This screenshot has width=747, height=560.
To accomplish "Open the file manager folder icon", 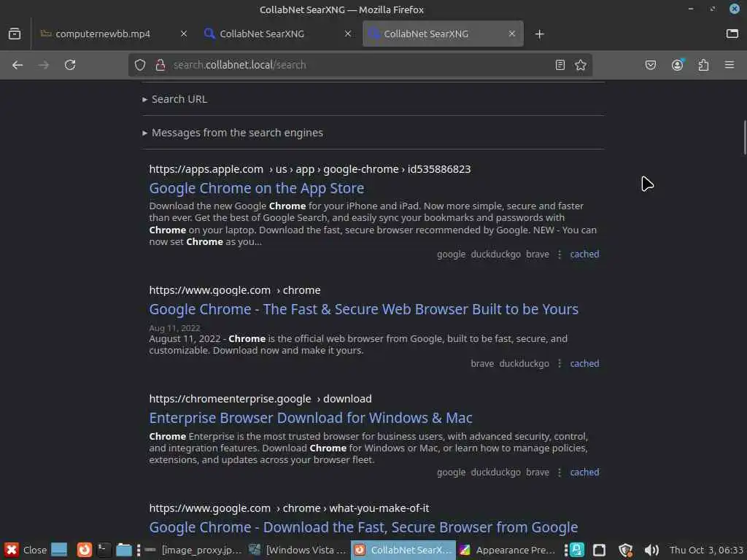I will [124, 550].
